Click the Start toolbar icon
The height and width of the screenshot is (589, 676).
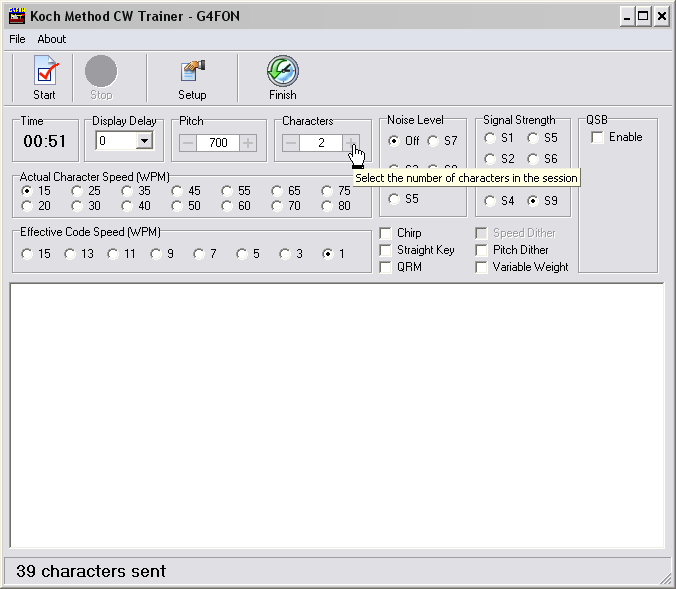(44, 71)
